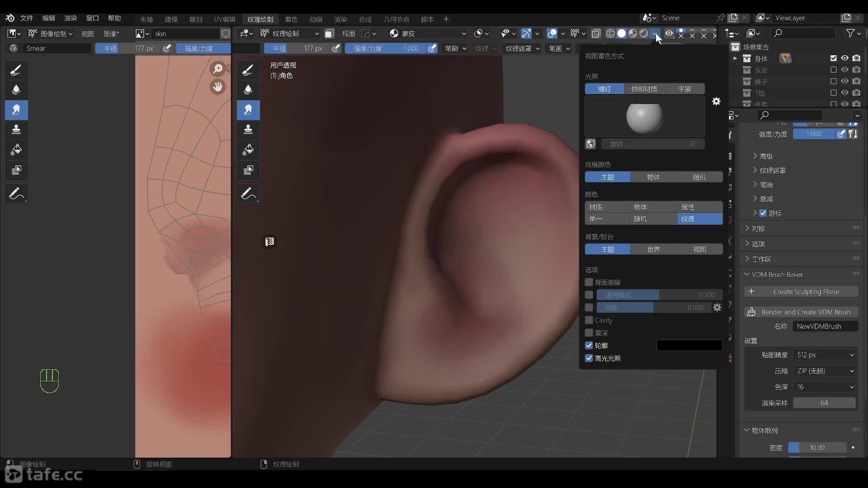This screenshot has width=868, height=488.
Task: Enable the Cavity checkbox
Action: 589,320
